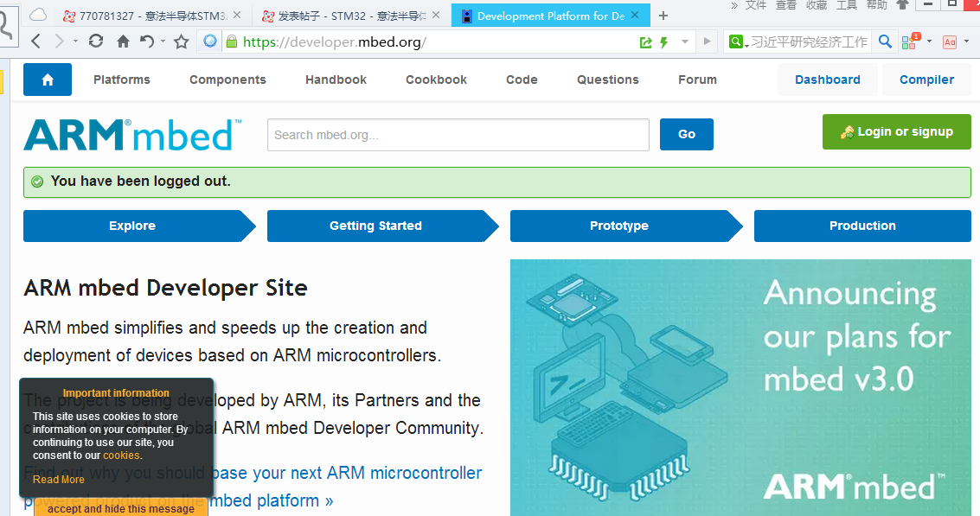980x516 pixels.
Task: Open dropdown beside ad-block icon
Action: click(x=966, y=41)
